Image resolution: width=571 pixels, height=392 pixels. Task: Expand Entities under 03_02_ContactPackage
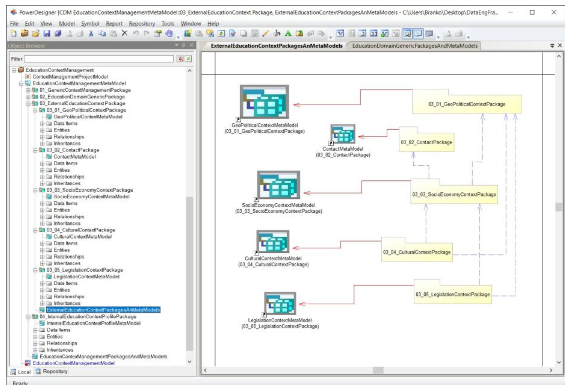[42, 170]
